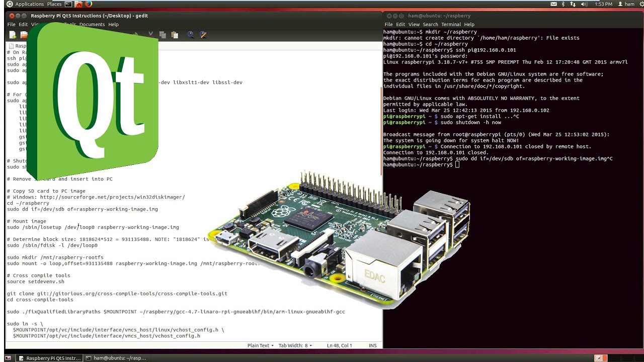Click the sourceforge win32diskimager URL line

coord(96,197)
